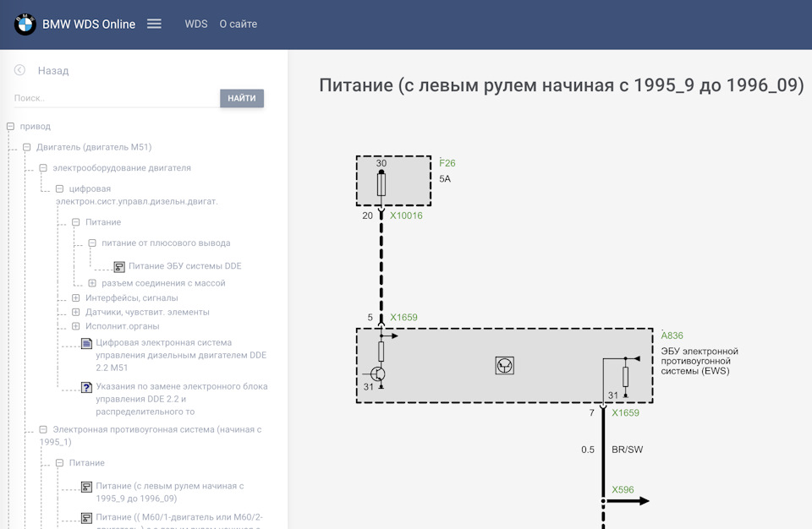The image size is (812, 529).
Task: Collapse электрооборудование двигателя node
Action: (43, 167)
